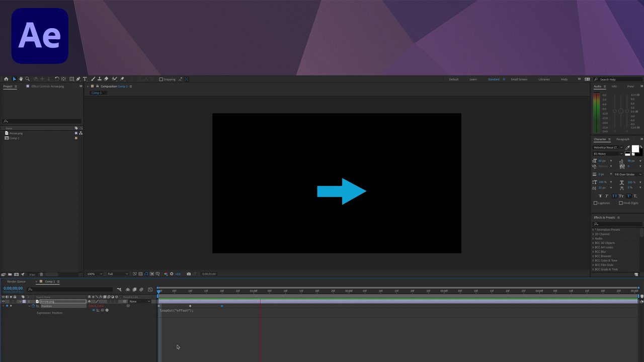Enable the Snapping checkbox
The height and width of the screenshot is (362, 644).
[161, 79]
